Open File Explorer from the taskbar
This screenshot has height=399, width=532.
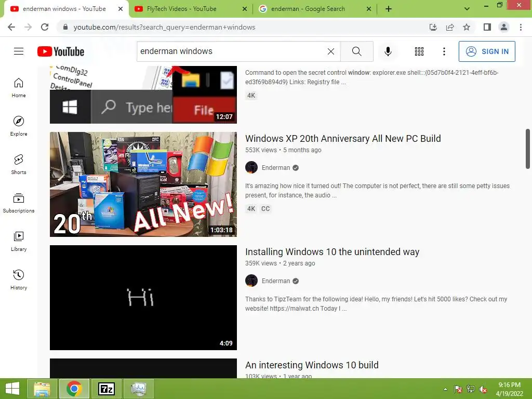[x=42, y=389]
